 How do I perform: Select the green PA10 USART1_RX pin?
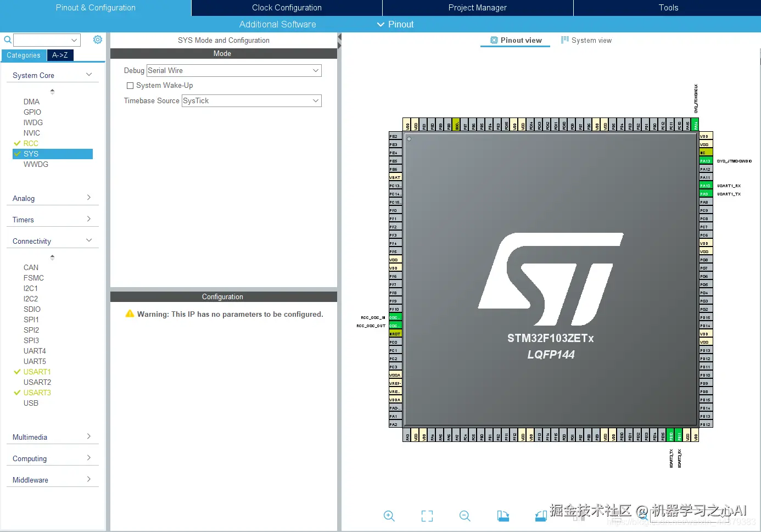pyautogui.click(x=706, y=186)
